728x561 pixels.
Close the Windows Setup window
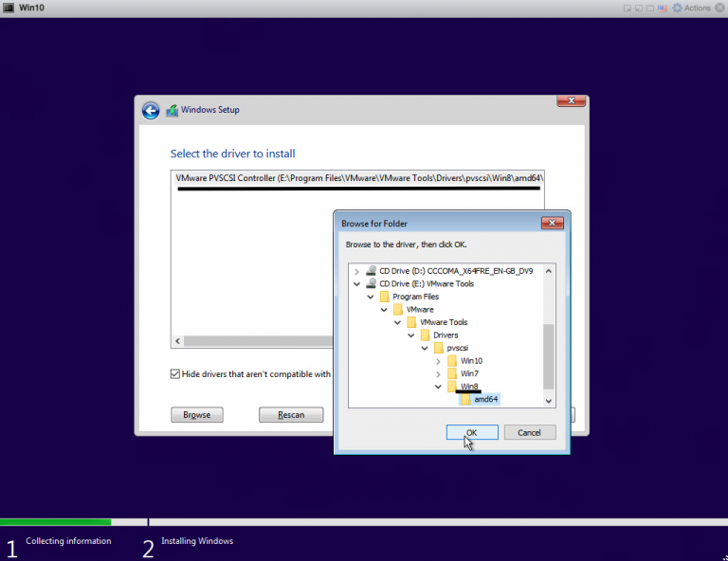click(572, 100)
